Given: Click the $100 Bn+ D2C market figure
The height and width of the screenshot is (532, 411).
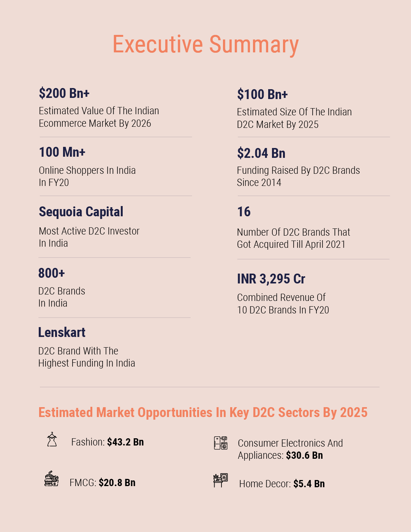Looking at the screenshot, I should point(262,94).
